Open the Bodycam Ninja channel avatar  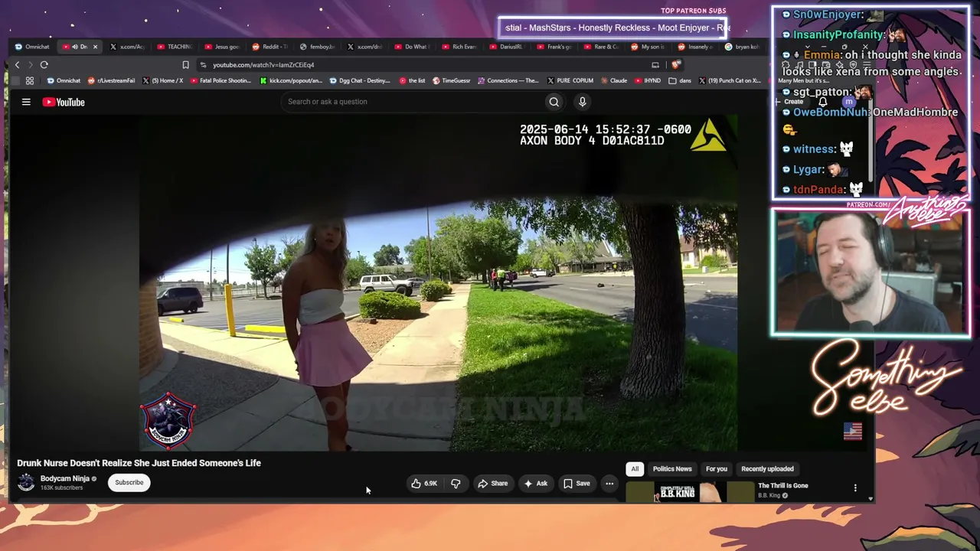(x=26, y=482)
